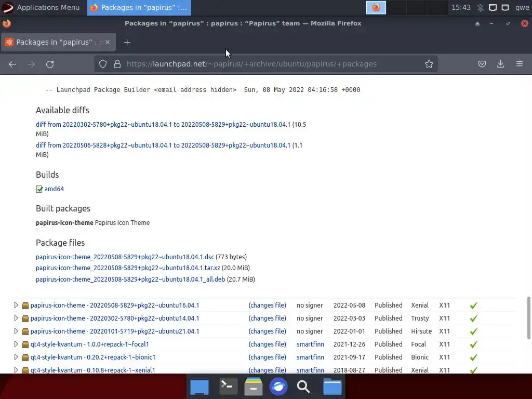Viewport: 532px width, 399px height.
Task: Click the amd64 build success checkmark icon
Action: tap(39, 189)
